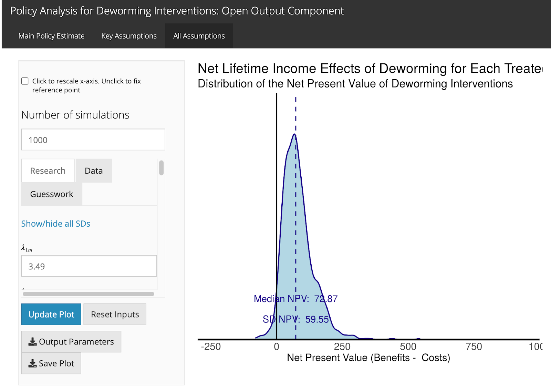Image resolution: width=551 pixels, height=392 pixels.
Task: Focus the λ1m value field showing 3.49
Action: [89, 266]
